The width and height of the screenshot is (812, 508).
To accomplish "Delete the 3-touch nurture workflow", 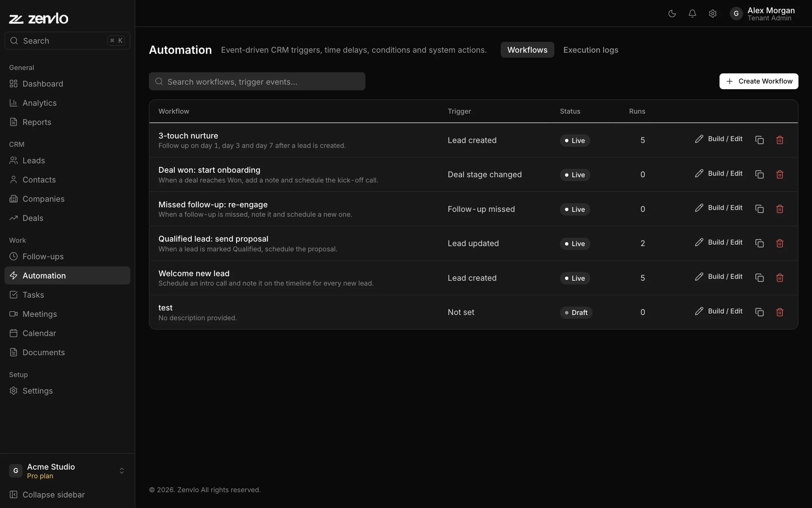I will click(780, 140).
